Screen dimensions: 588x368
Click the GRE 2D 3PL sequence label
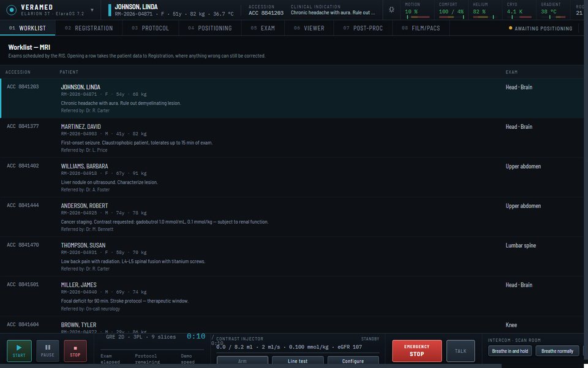click(141, 337)
